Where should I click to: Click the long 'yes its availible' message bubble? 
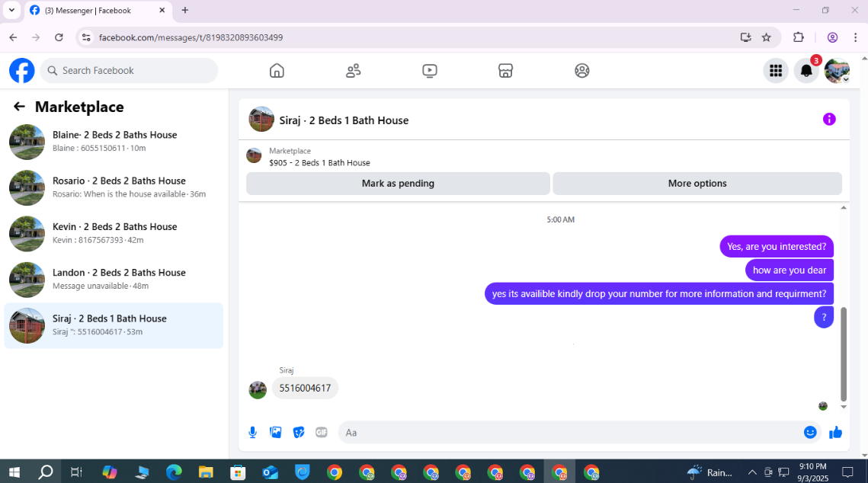click(658, 294)
